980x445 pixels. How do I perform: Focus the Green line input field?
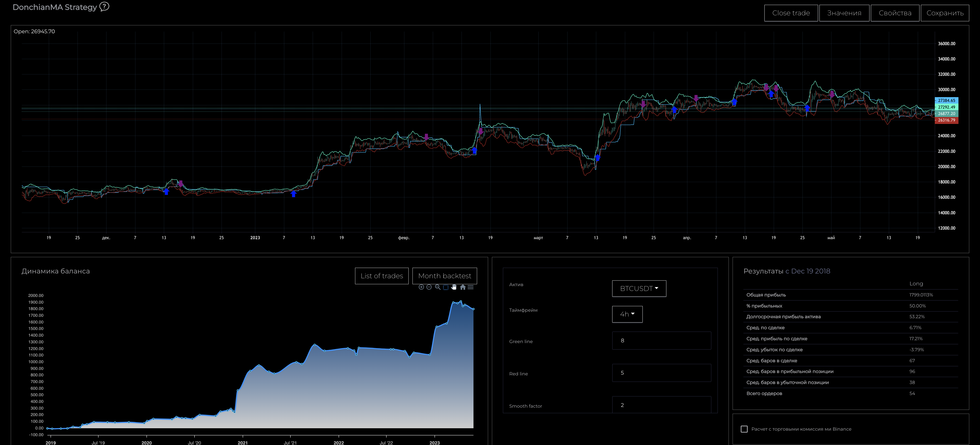coord(661,340)
